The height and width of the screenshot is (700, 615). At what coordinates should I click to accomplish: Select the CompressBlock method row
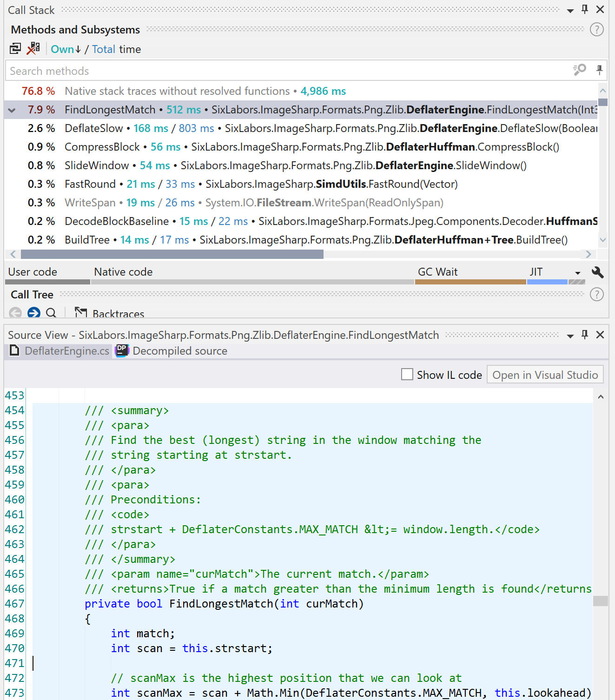(x=301, y=147)
